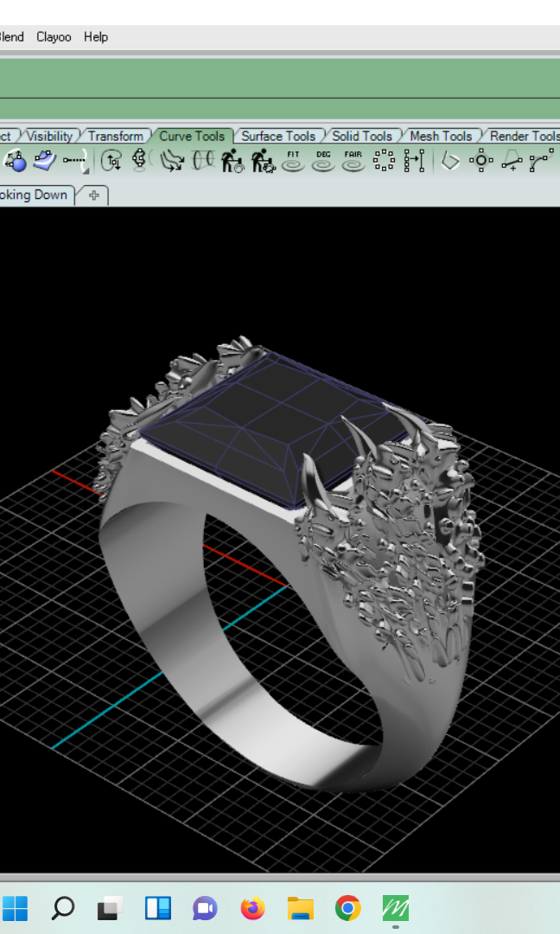This screenshot has width=560, height=934.
Task: Open the Help menu
Action: [96, 36]
